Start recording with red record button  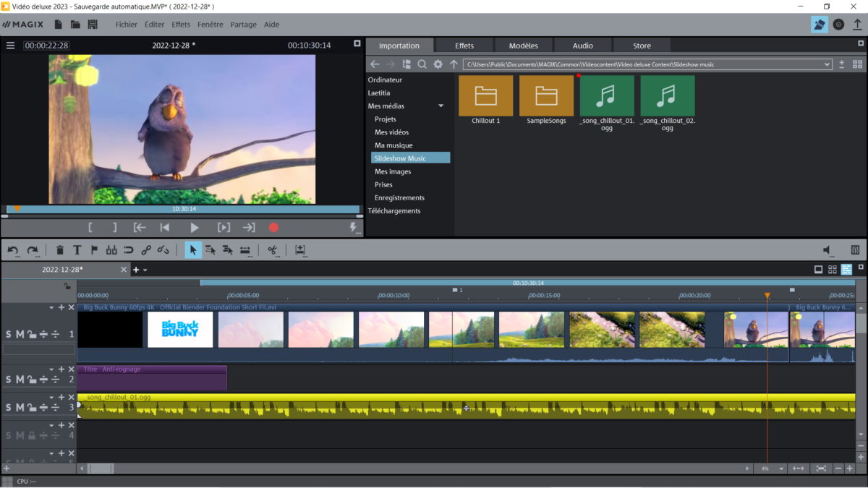(273, 227)
